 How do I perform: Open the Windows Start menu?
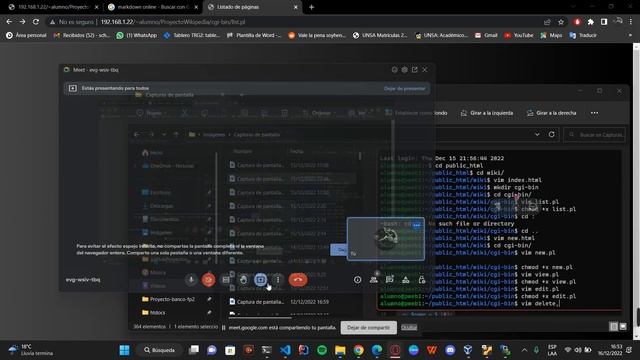click(124, 350)
